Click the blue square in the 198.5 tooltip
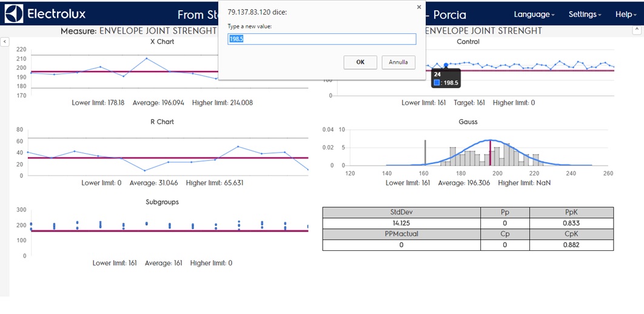The image size is (644, 314). (x=437, y=82)
